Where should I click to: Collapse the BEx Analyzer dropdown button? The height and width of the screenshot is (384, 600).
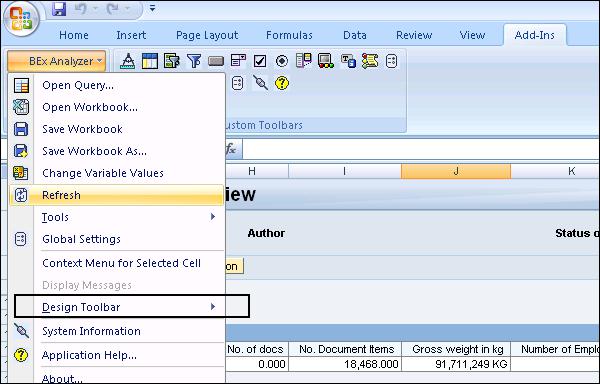[56, 61]
